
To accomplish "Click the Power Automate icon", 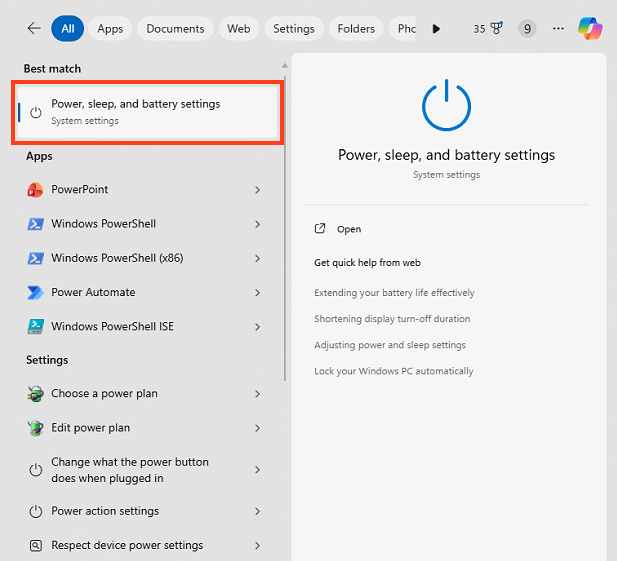I will tap(35, 292).
